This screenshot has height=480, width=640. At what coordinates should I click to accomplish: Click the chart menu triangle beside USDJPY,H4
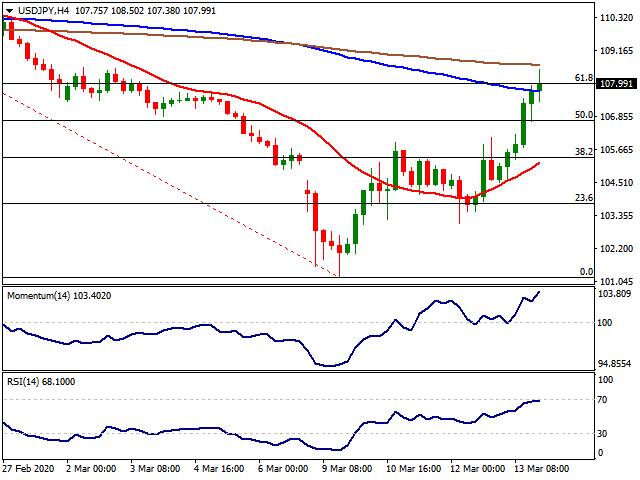9,11
